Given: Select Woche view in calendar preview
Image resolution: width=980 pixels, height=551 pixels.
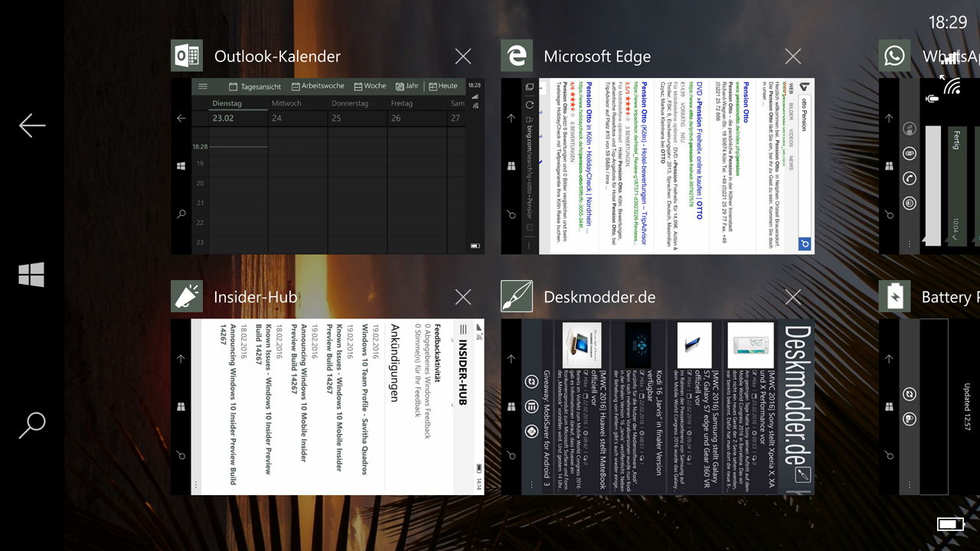Looking at the screenshot, I should pyautogui.click(x=370, y=86).
